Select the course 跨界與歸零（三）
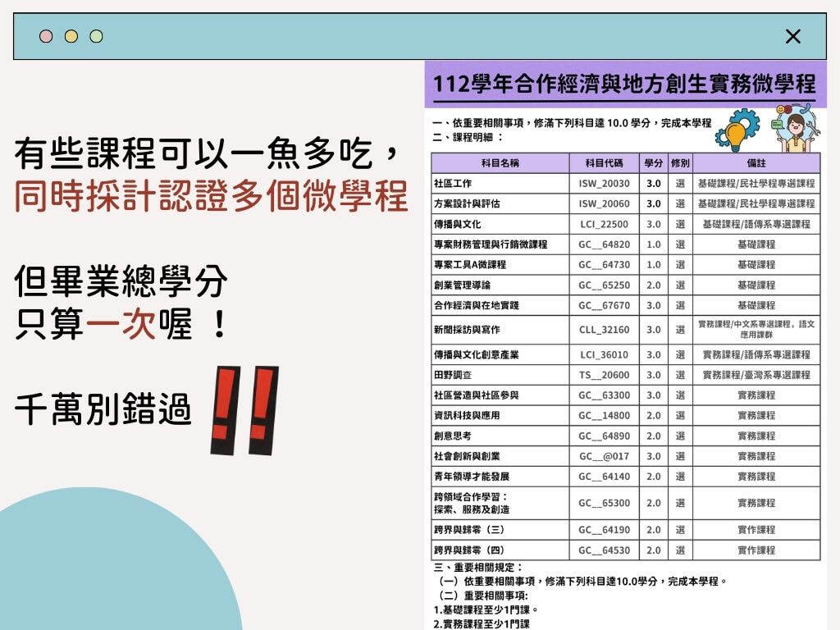The height and width of the screenshot is (630, 840). (x=470, y=531)
